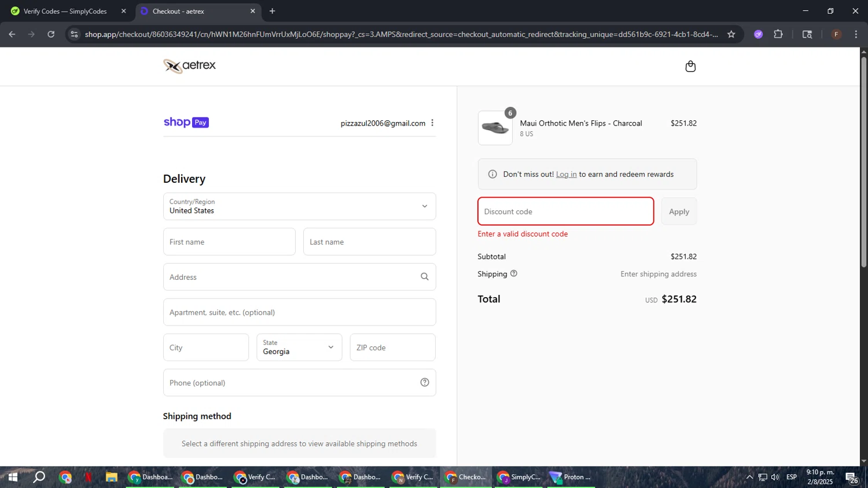The height and width of the screenshot is (488, 868).
Task: Open the shopping bag cart icon
Action: point(690,66)
